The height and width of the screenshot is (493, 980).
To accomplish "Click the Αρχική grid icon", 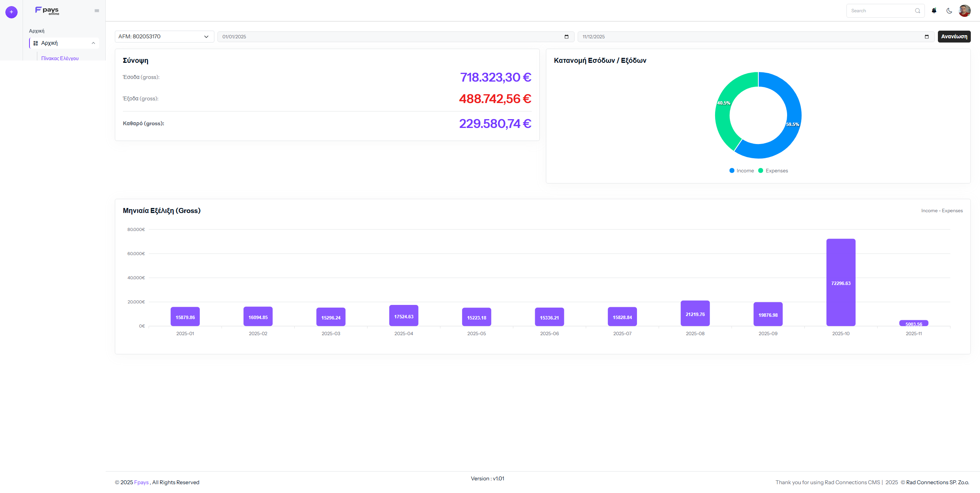I will click(x=36, y=43).
